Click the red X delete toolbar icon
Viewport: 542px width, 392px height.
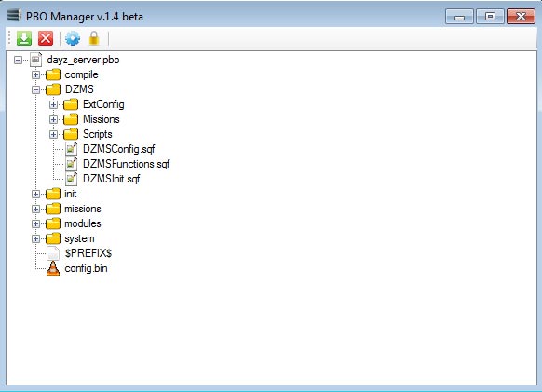pyautogui.click(x=46, y=38)
